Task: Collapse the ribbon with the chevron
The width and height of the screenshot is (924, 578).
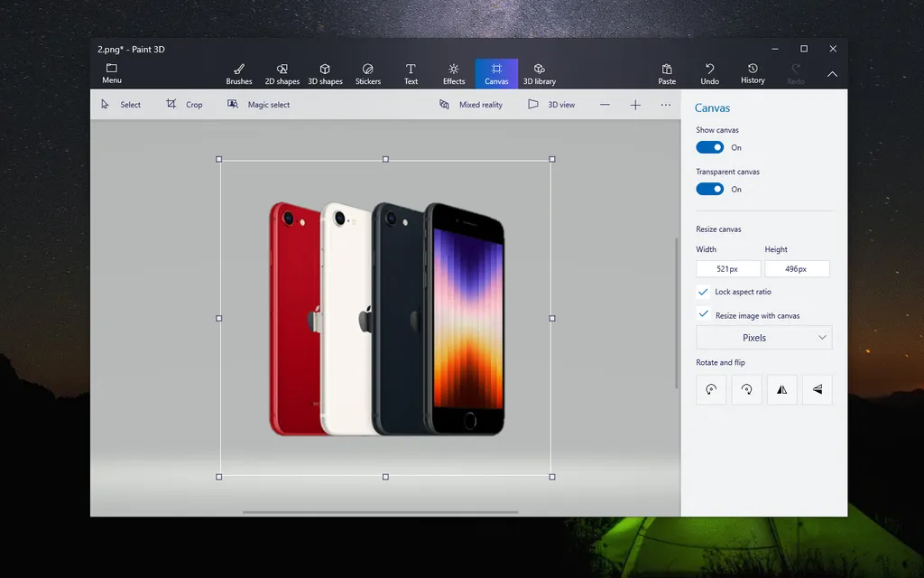Action: [832, 74]
